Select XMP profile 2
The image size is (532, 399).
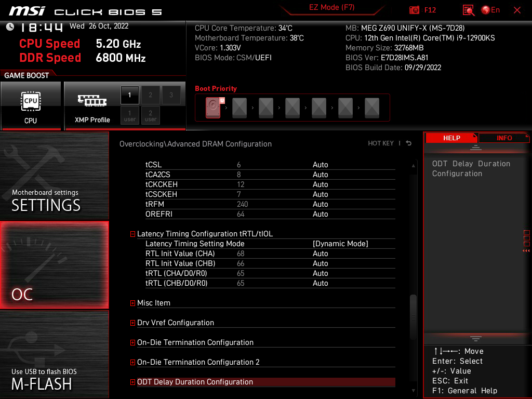[x=150, y=95]
